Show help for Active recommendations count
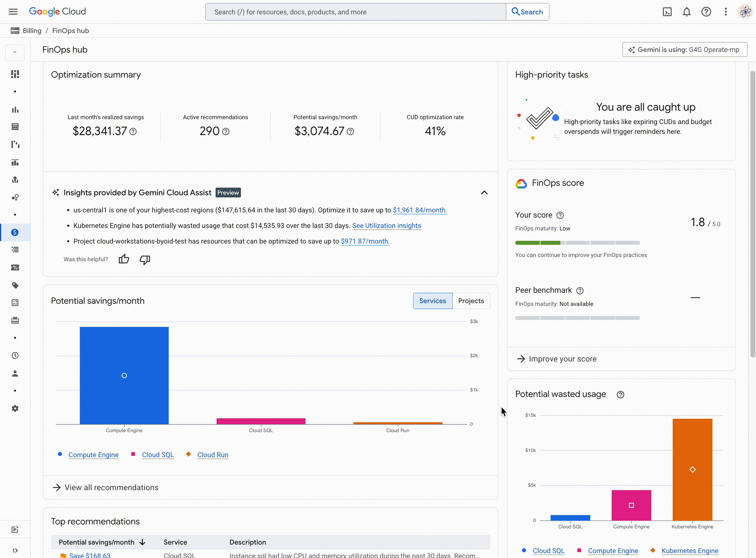Image resolution: width=756 pixels, height=558 pixels. tap(226, 131)
